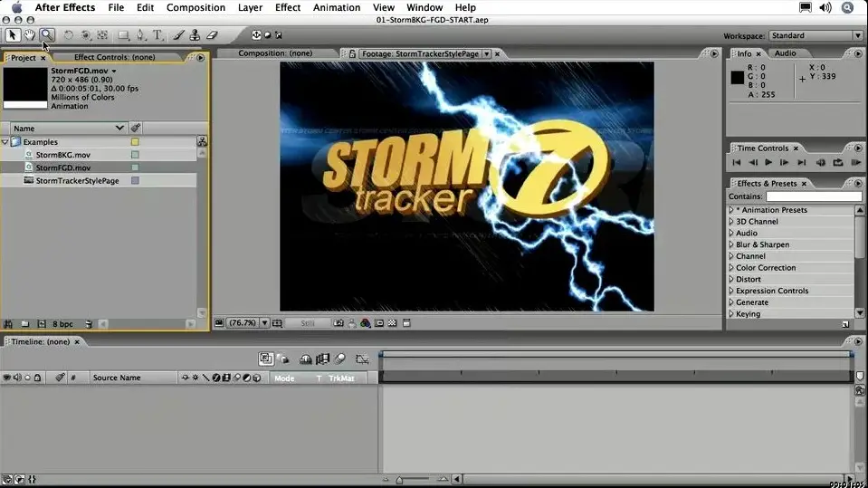This screenshot has height=488, width=868.
Task: Select the Clone Stamp tool
Action: click(195, 35)
